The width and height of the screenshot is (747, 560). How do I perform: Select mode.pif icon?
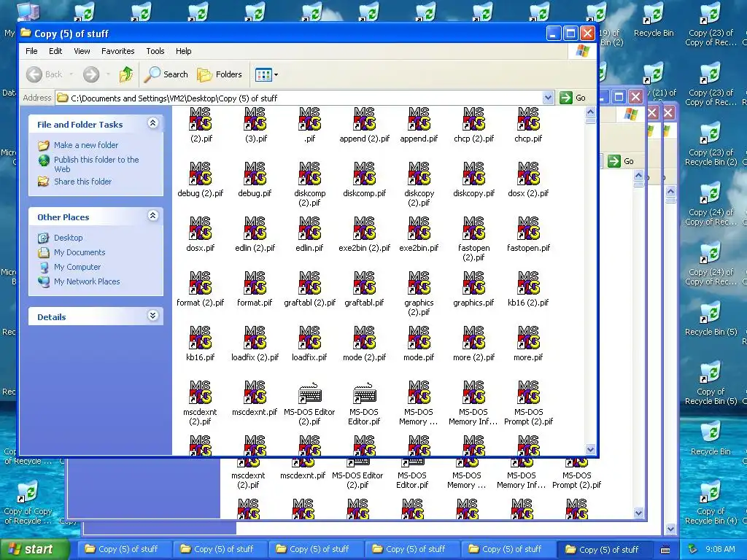pos(419,338)
